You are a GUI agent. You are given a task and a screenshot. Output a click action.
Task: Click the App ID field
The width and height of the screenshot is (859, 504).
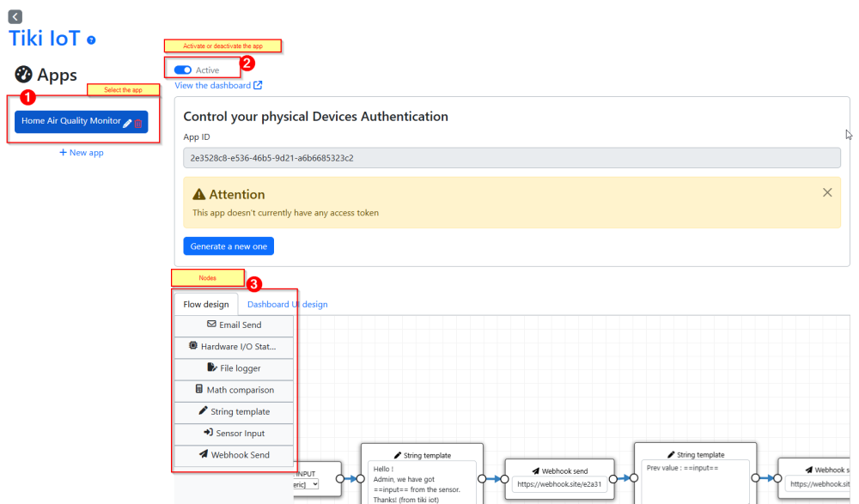[x=512, y=158]
